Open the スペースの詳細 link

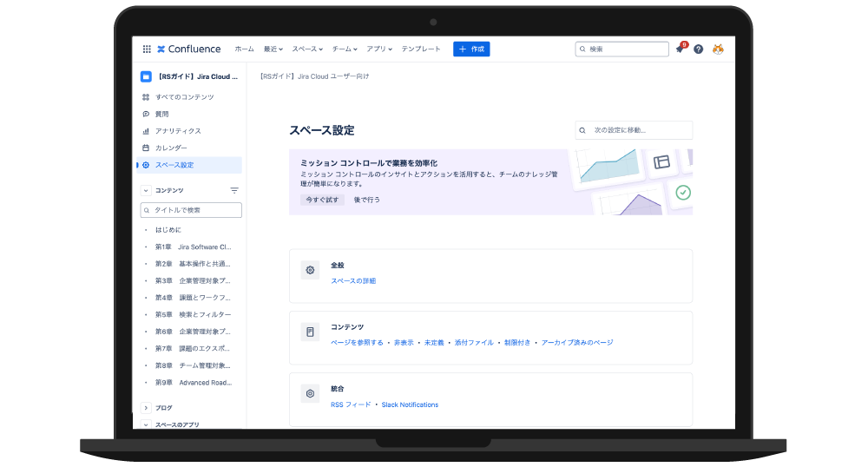coord(353,281)
